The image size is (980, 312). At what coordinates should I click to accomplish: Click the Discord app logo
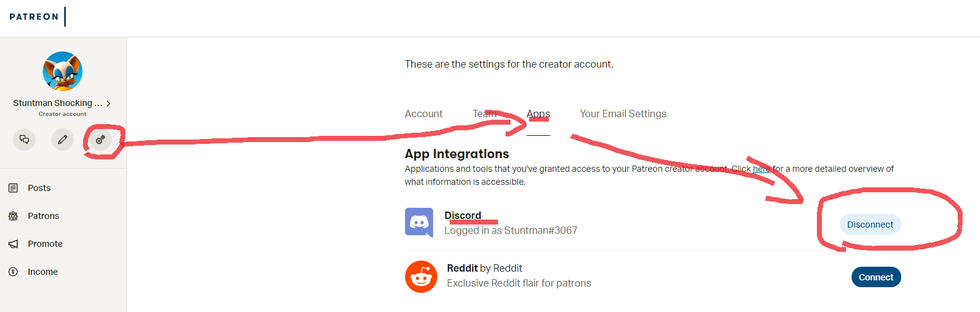419,222
